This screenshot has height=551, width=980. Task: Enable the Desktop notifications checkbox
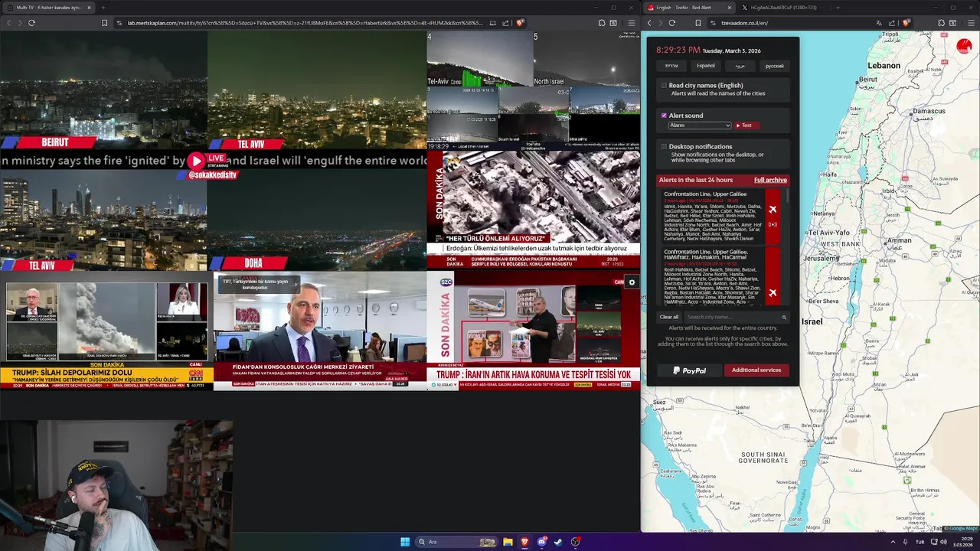click(664, 146)
